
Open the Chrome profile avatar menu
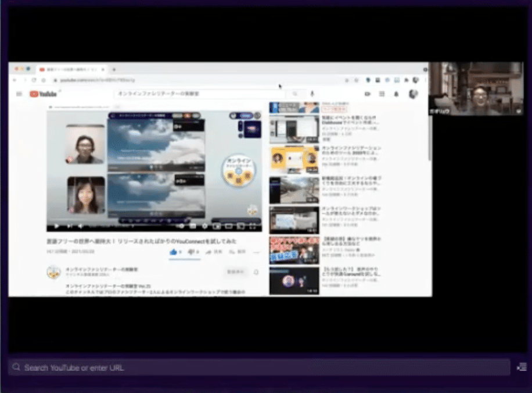coord(415,80)
